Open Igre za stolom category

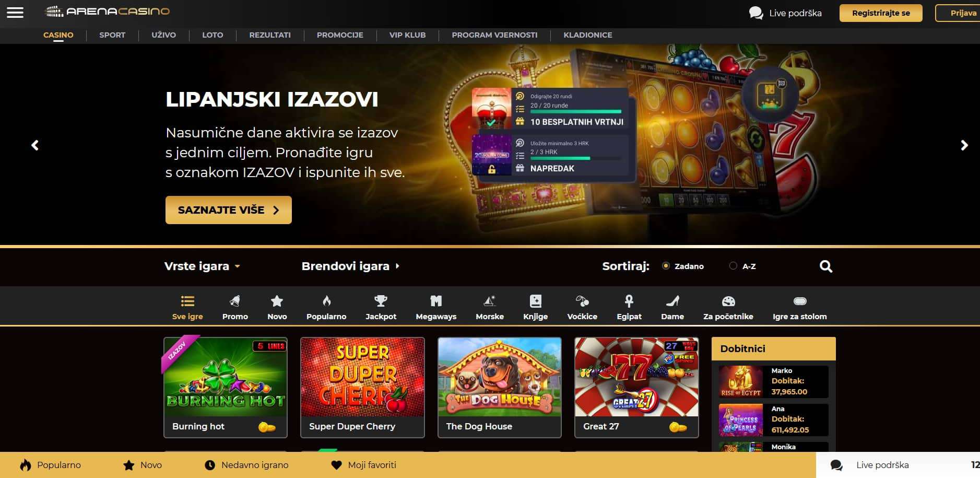pos(799,308)
